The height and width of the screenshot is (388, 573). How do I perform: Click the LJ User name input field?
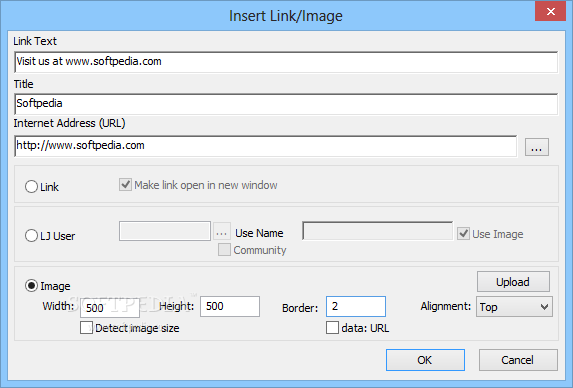coord(164,231)
